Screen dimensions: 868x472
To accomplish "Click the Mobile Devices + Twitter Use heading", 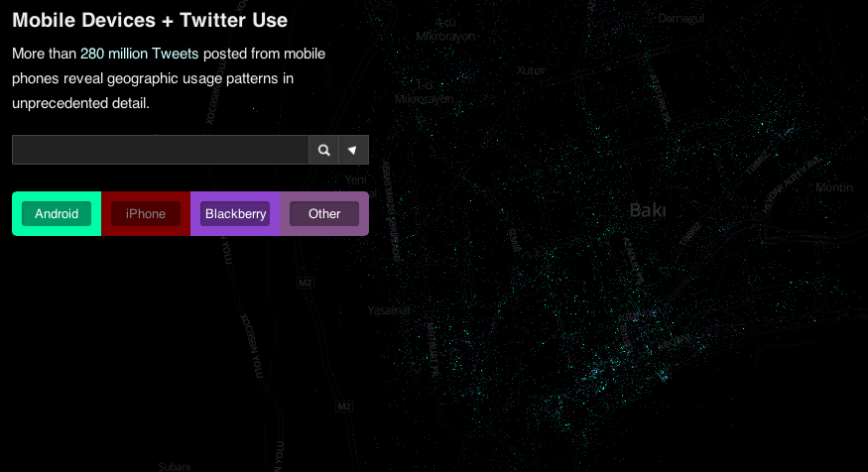I will [x=150, y=20].
